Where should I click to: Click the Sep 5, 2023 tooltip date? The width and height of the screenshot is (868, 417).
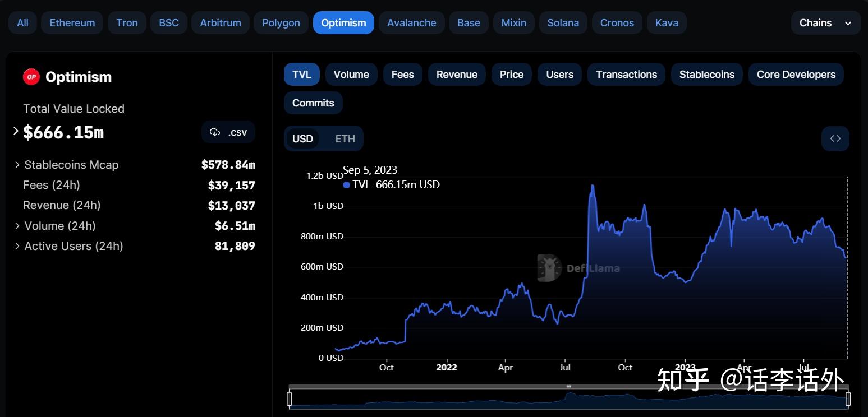[370, 170]
